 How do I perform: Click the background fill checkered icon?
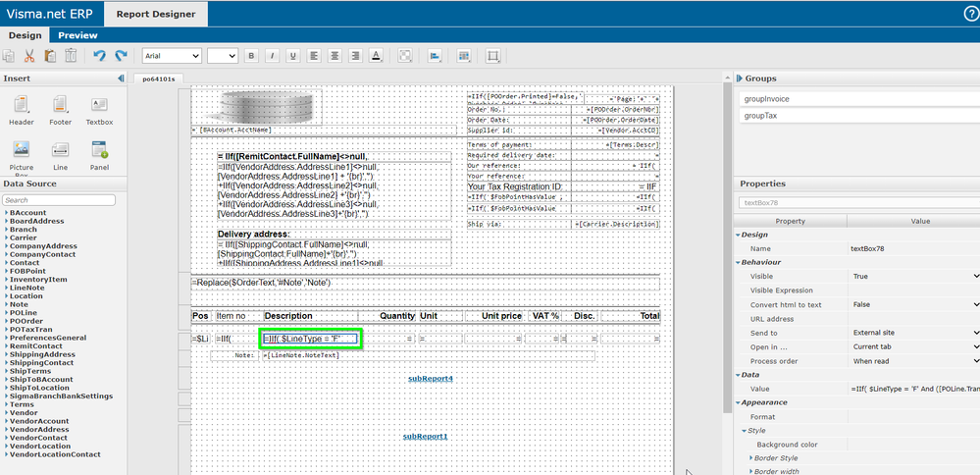click(x=405, y=56)
